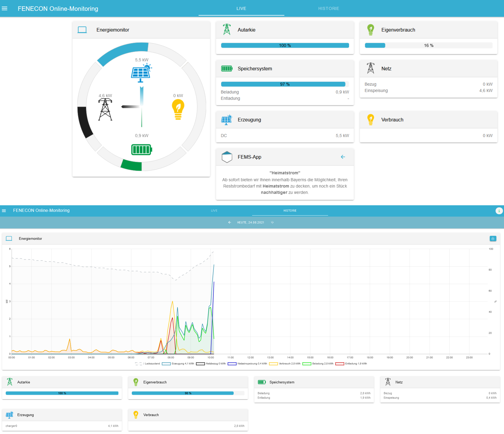
Task: Click the info icon in history header
Action: tap(499, 211)
